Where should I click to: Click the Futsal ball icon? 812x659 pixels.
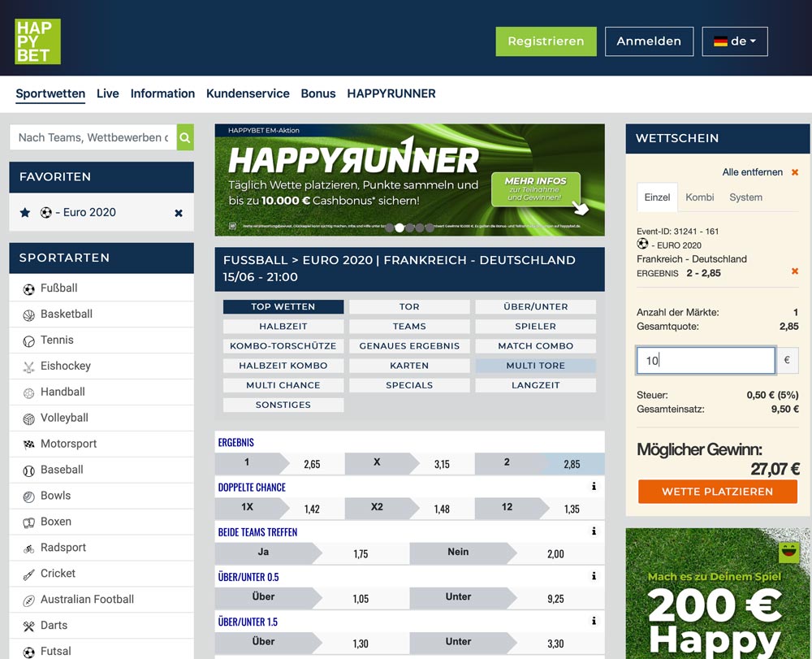point(29,652)
